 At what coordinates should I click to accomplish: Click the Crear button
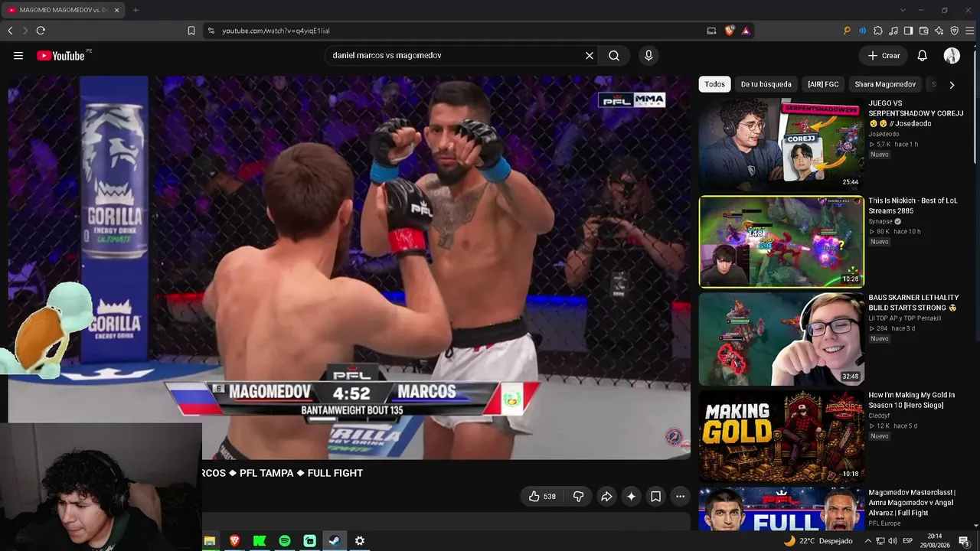tap(884, 56)
